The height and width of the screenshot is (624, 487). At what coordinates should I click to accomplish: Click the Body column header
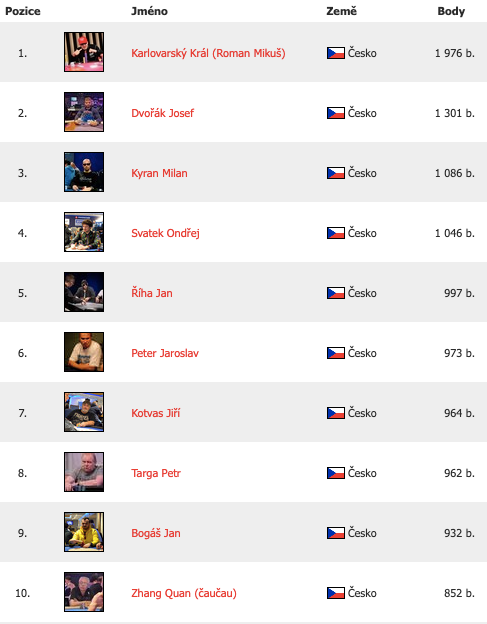click(451, 11)
